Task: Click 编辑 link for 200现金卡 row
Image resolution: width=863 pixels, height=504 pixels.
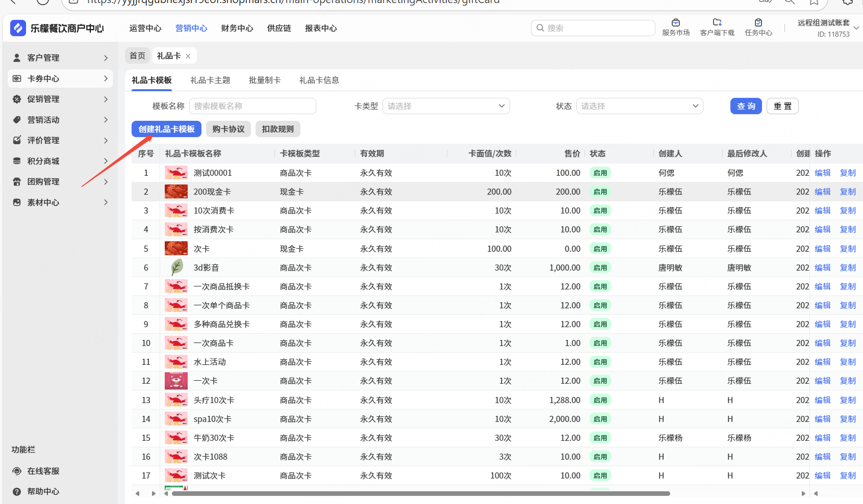Action: pos(822,192)
